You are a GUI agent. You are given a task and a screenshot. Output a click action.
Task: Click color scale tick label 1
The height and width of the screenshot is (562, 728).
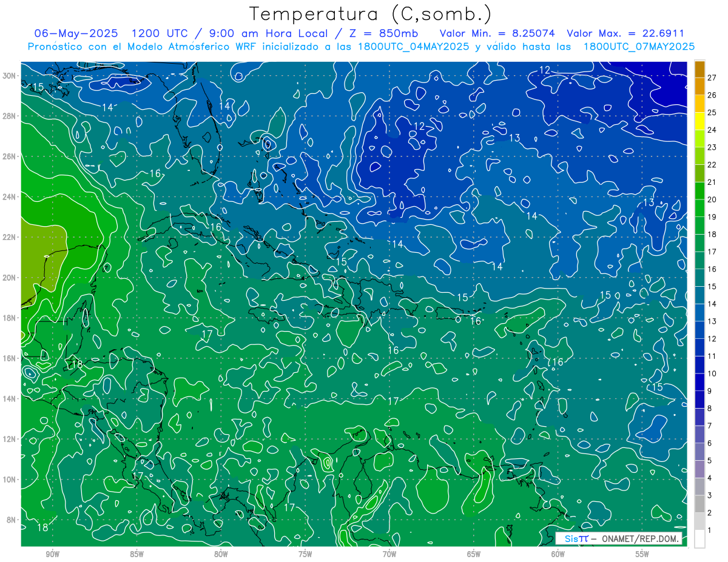click(x=710, y=530)
